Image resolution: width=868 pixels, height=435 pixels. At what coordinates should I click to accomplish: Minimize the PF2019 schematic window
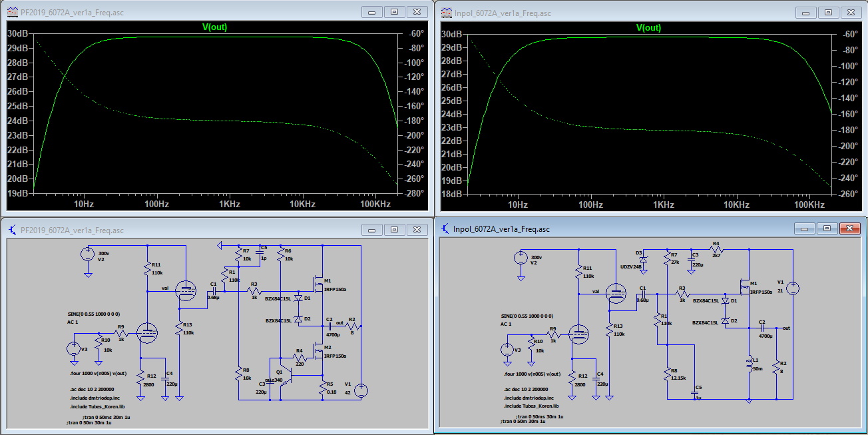(373, 229)
